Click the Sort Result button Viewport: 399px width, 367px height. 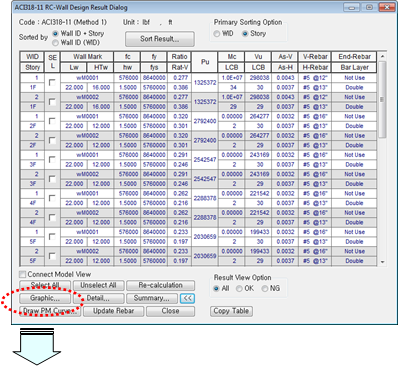(x=160, y=39)
